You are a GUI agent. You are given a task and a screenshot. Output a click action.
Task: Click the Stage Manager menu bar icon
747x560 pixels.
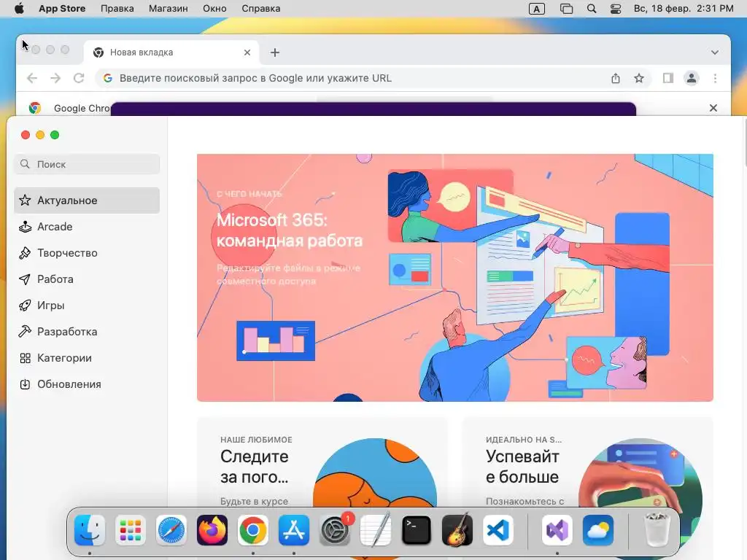(566, 9)
